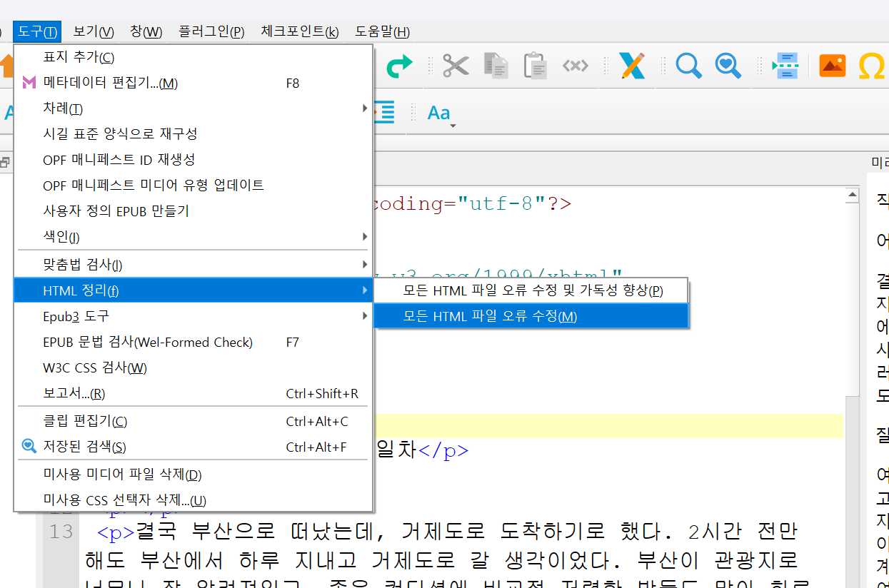The width and height of the screenshot is (889, 588).
Task: Click the Aa text case tool
Action: point(438,111)
